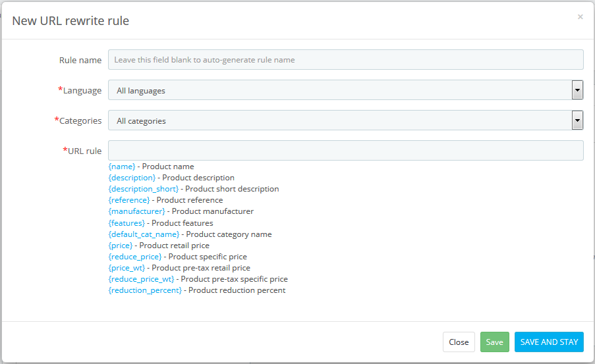
Task: Insert the {reference} placeholder
Action: click(129, 200)
